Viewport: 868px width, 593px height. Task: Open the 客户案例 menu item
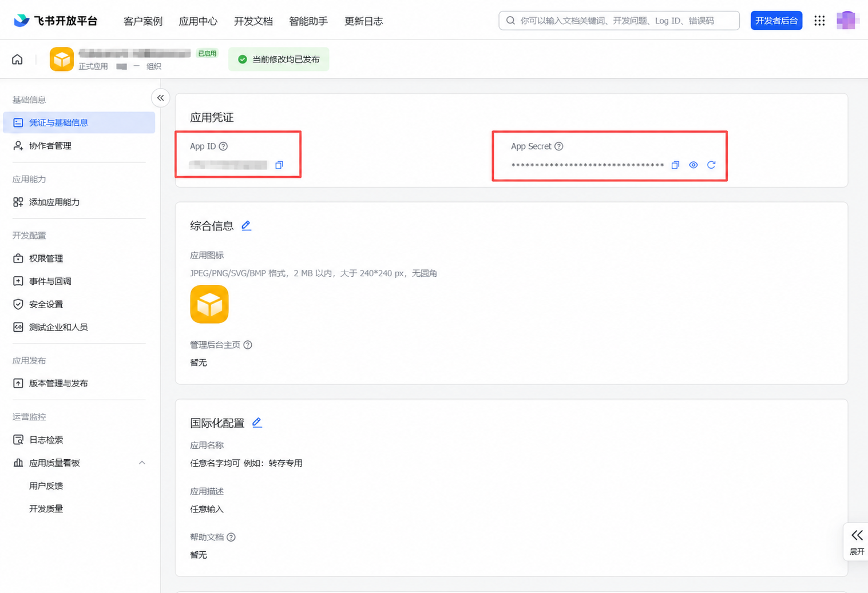coord(143,21)
